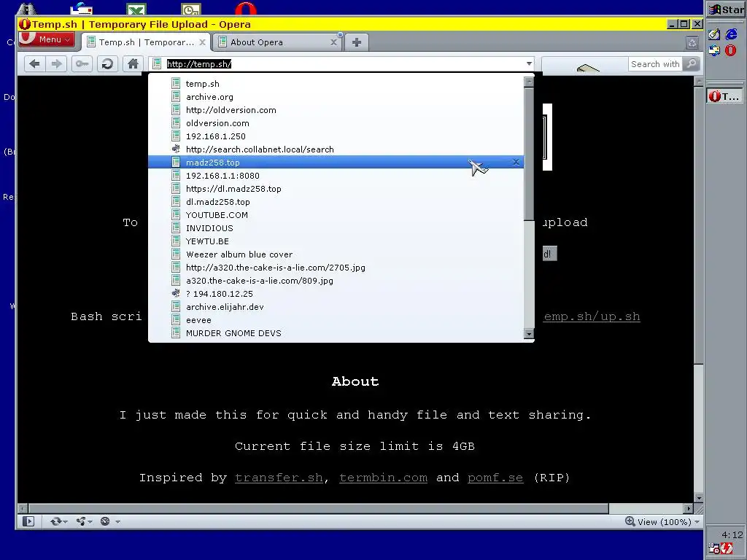Click the page scroll down arrow
747x560 pixels.
tap(699, 499)
